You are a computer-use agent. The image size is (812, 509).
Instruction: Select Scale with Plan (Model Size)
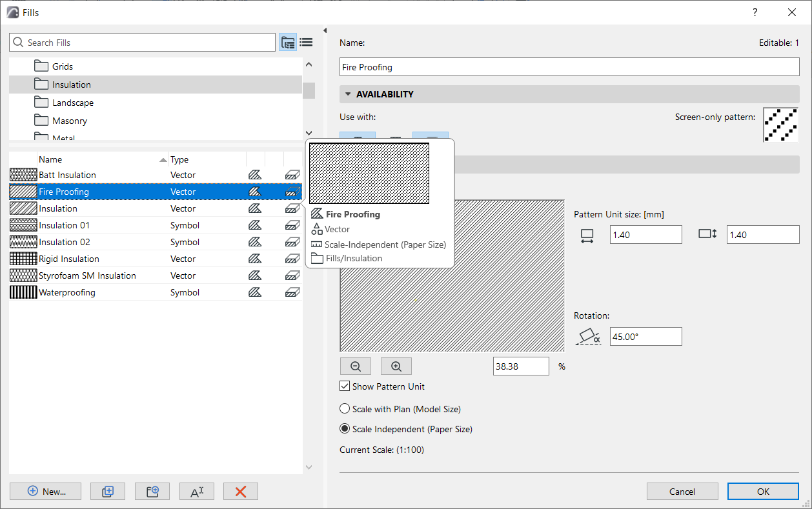click(x=345, y=409)
